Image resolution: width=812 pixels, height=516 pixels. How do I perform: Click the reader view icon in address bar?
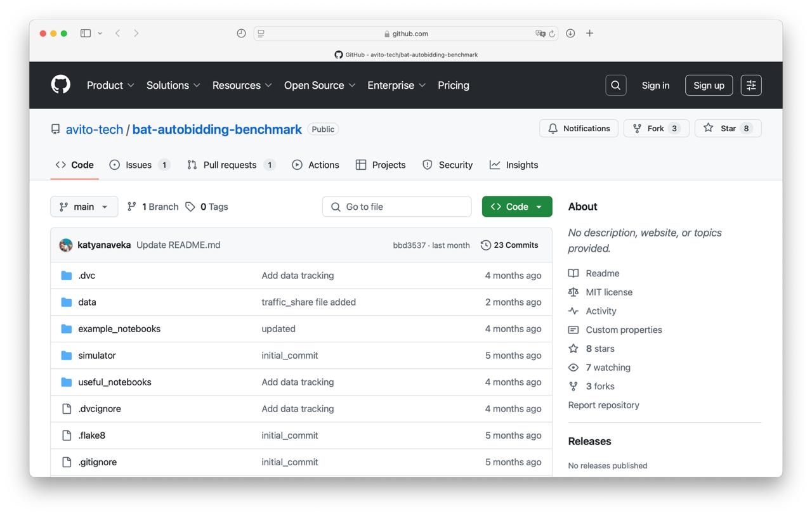click(261, 34)
